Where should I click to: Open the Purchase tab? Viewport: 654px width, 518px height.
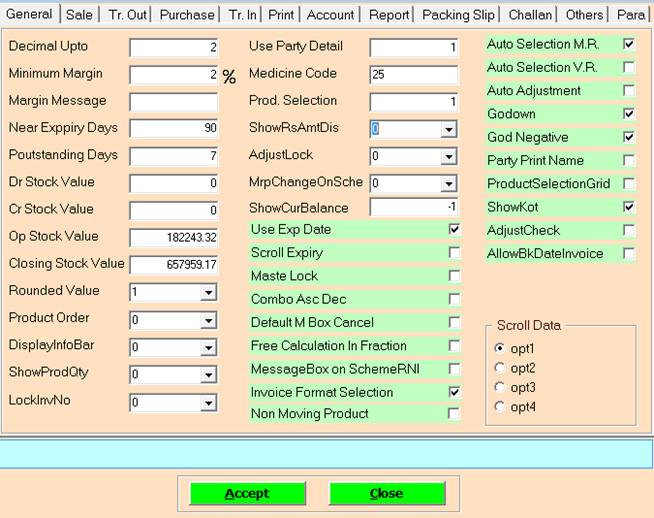(x=187, y=15)
